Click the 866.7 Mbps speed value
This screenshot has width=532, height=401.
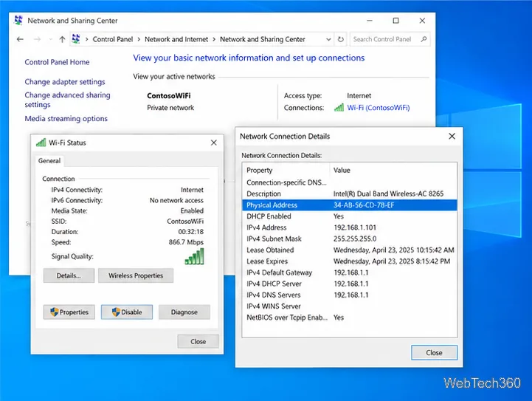[186, 242]
